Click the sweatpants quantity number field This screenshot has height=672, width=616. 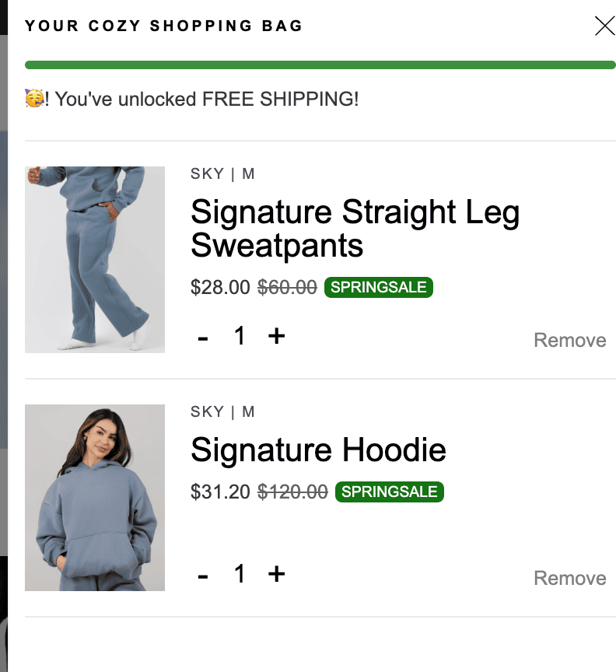(x=240, y=336)
